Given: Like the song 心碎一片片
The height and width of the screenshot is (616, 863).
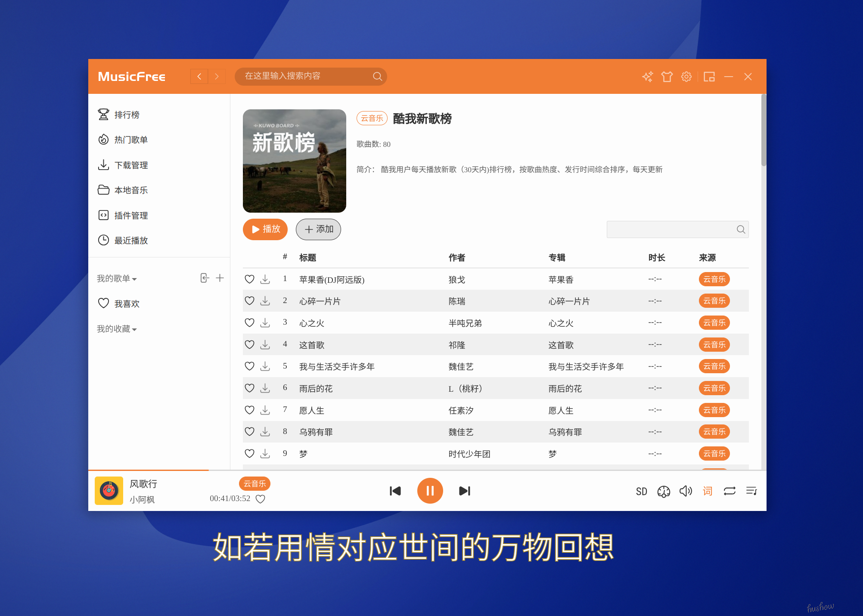Looking at the screenshot, I should [x=249, y=300].
